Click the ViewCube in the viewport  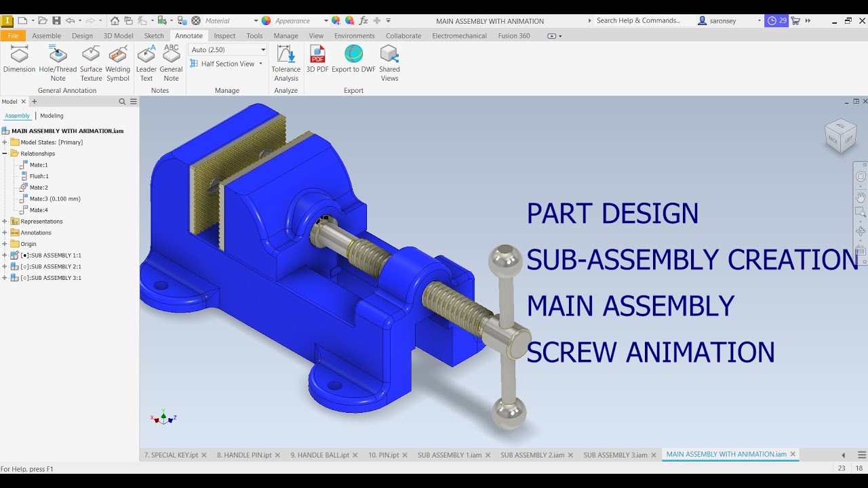(x=840, y=136)
